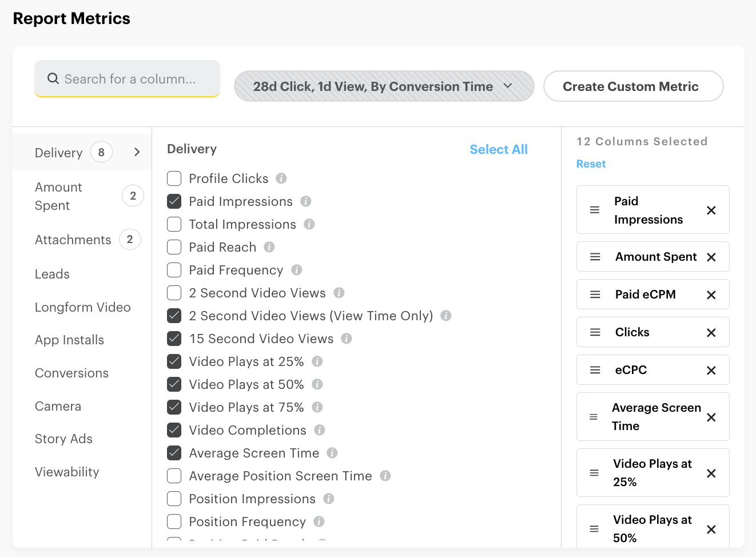Remove the Paid eCPM selected column
Image resolution: width=756 pixels, height=557 pixels.
coord(711,295)
